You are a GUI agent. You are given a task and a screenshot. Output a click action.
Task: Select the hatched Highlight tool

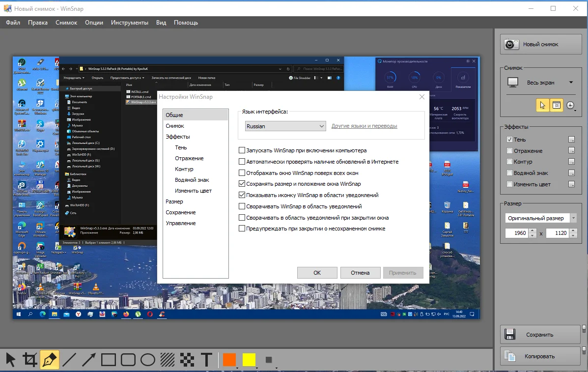167,360
